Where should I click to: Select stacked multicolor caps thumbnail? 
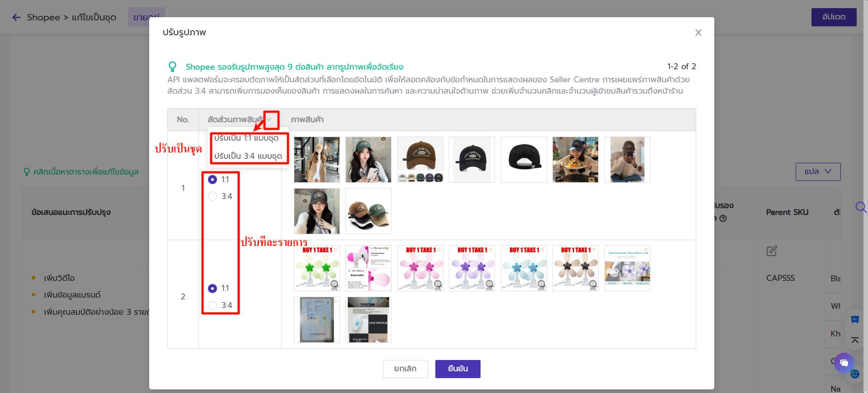(368, 211)
